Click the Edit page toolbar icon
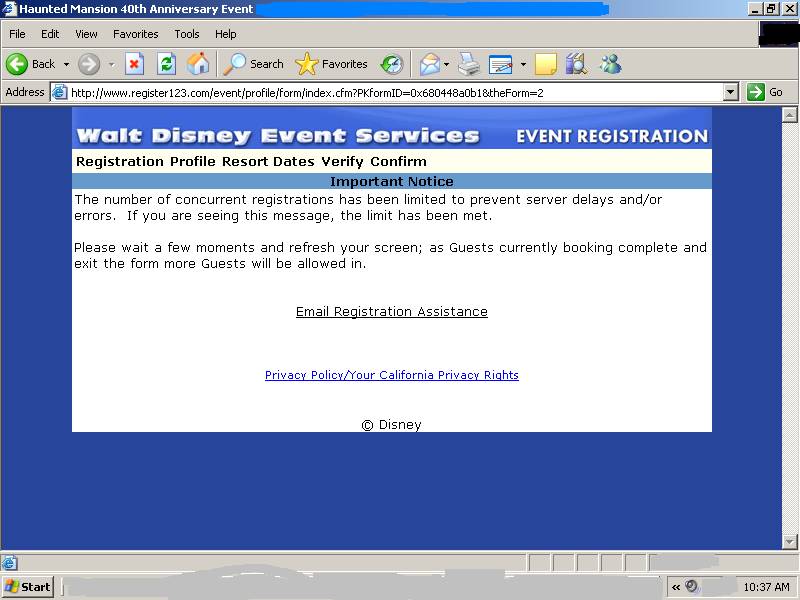 click(501, 64)
